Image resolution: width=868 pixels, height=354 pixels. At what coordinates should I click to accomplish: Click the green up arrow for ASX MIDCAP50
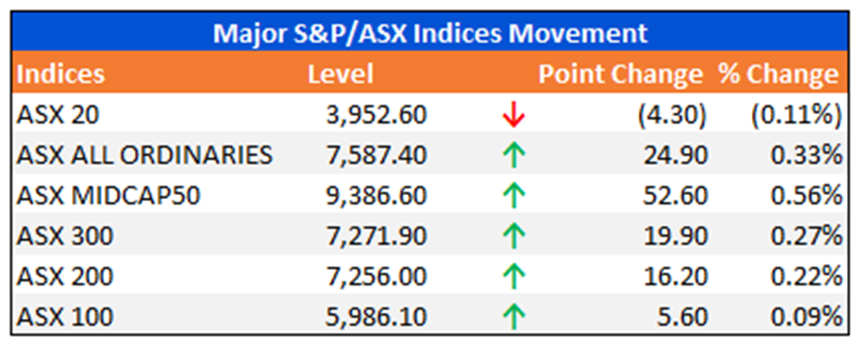pyautogui.click(x=514, y=197)
